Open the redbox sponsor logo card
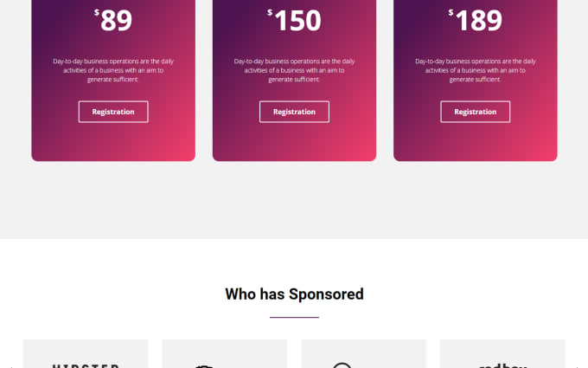 502,354
